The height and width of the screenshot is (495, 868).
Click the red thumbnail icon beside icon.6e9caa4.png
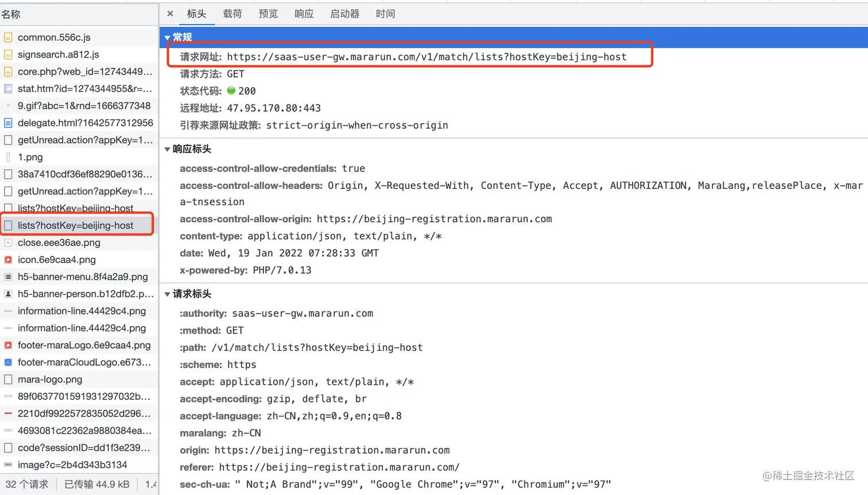coord(8,260)
